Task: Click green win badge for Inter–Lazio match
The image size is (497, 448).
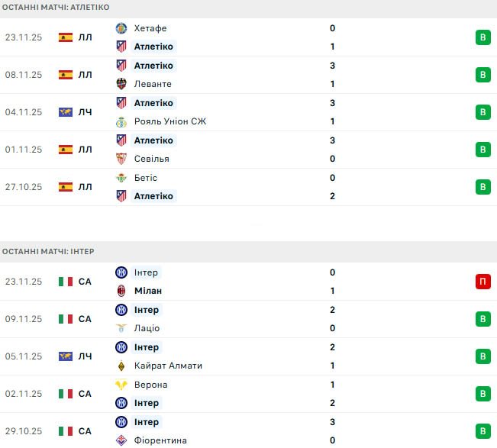Action: (482, 319)
